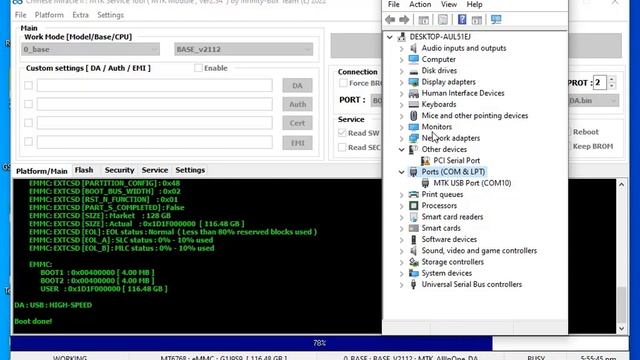Click the log scrollbar down arrow
640x360 pixels.
(621, 329)
